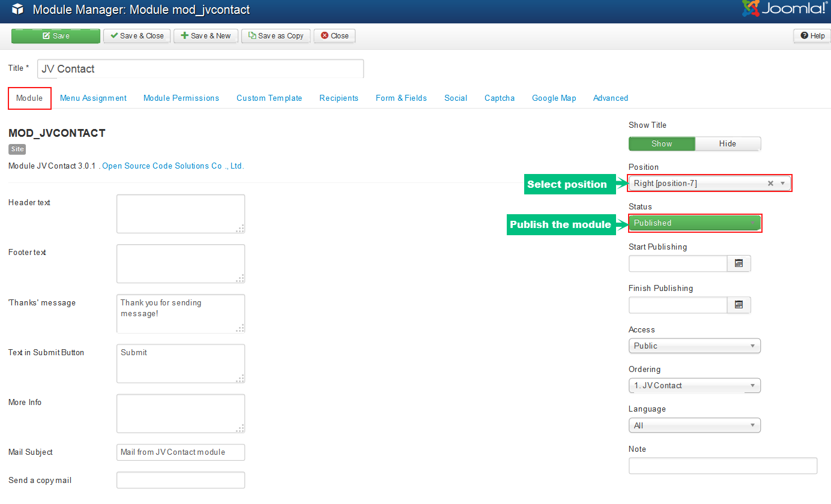Open the Help button
This screenshot has height=504, width=831.
tap(812, 36)
